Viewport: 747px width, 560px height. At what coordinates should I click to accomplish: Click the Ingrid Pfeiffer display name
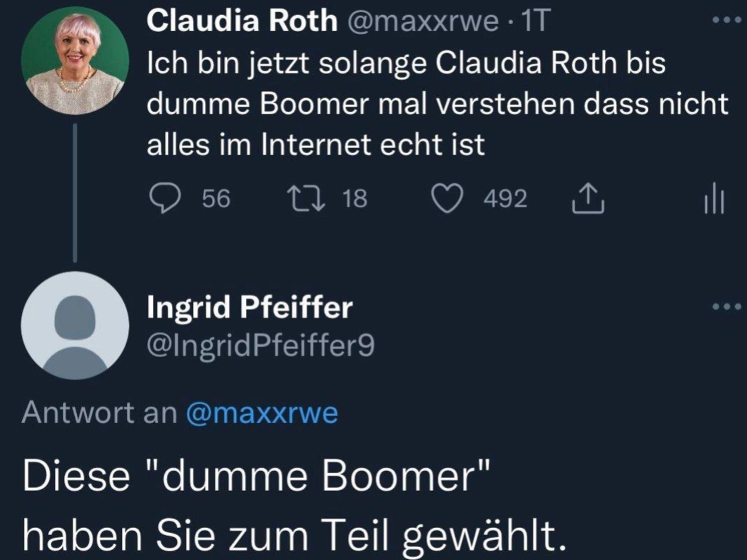pos(249,308)
